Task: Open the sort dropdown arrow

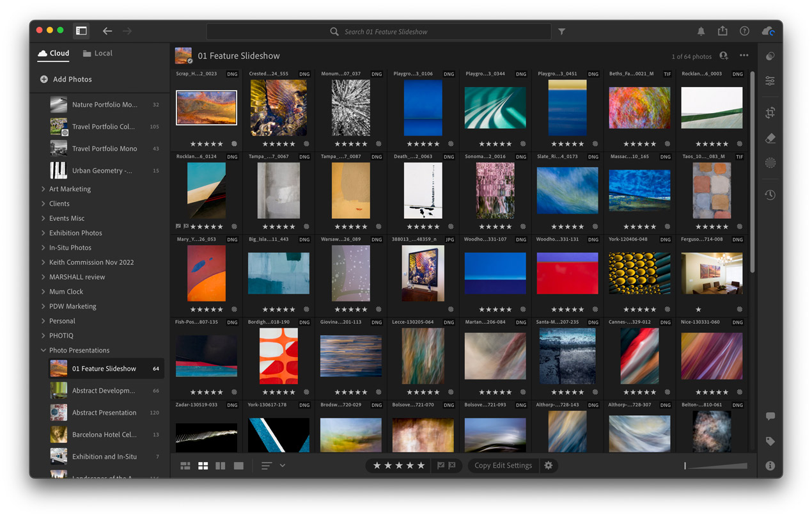Action: [283, 466]
